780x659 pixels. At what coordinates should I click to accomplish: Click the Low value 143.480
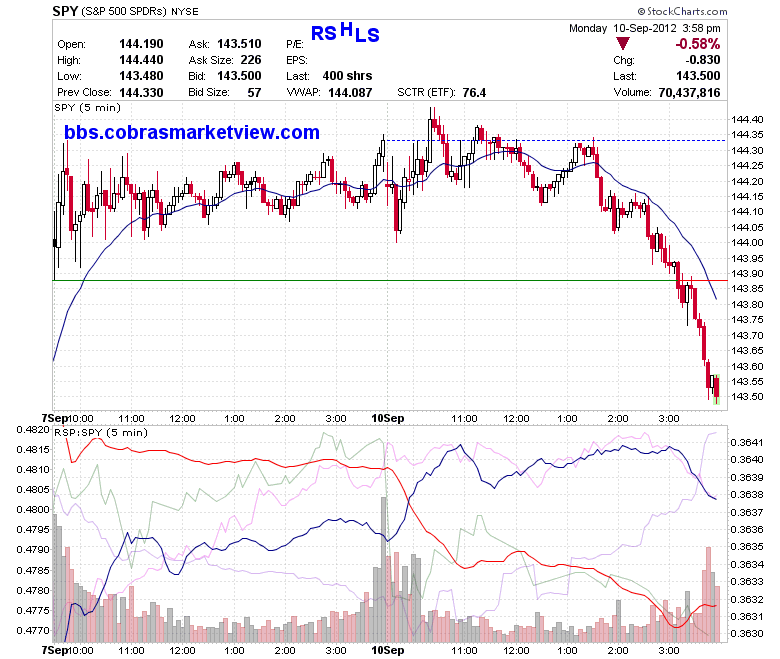[141, 76]
